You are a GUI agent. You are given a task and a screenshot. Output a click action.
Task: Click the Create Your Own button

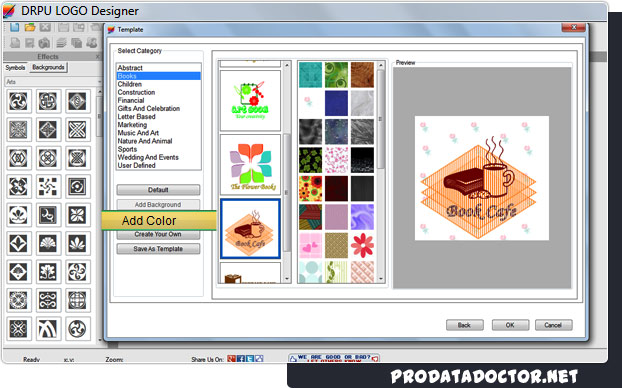158,234
